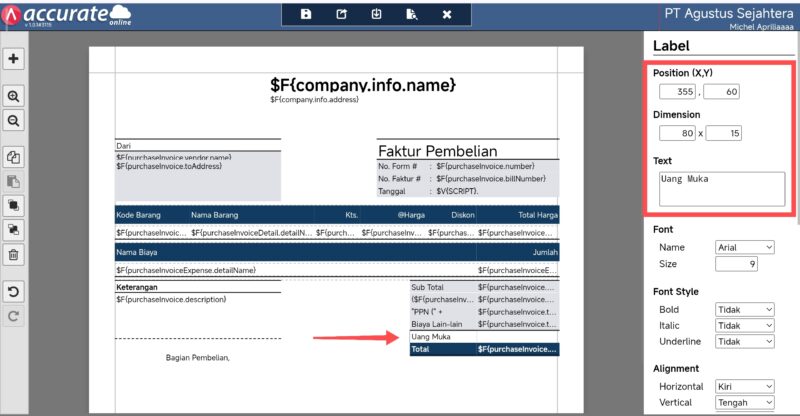Undo the last change
This screenshot has width=800, height=416.
[x=14, y=292]
